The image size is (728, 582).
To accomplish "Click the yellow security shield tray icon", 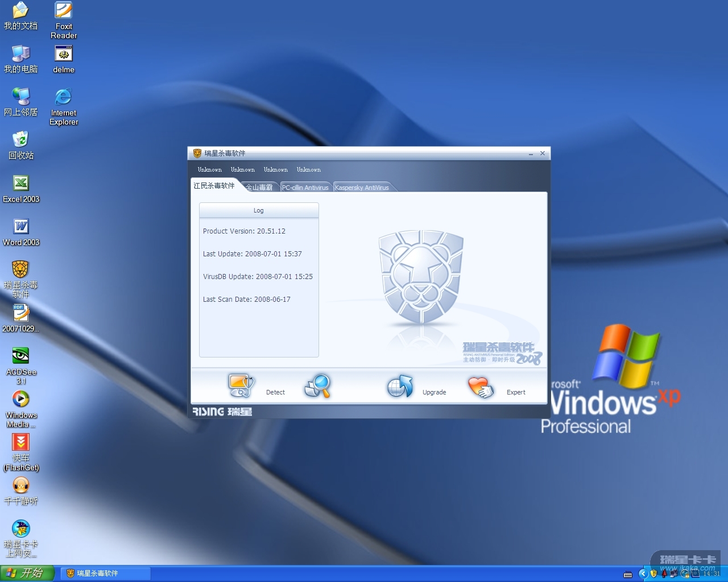I will [654, 573].
